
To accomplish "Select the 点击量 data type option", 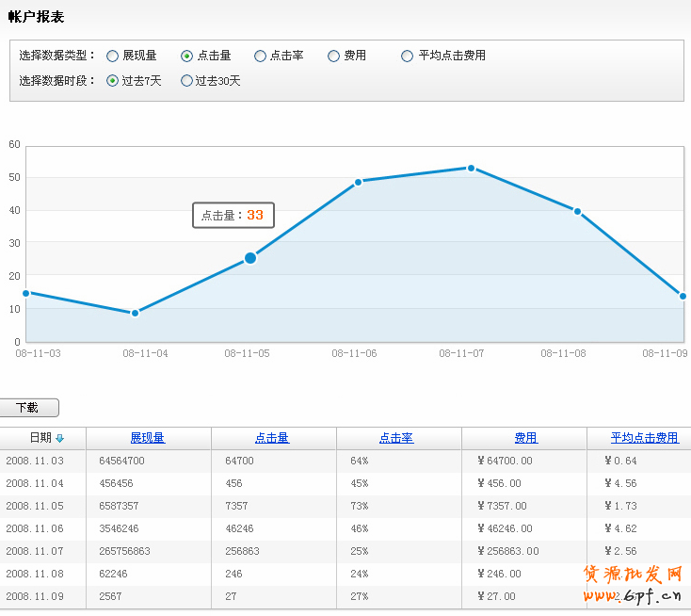I will click(x=186, y=57).
